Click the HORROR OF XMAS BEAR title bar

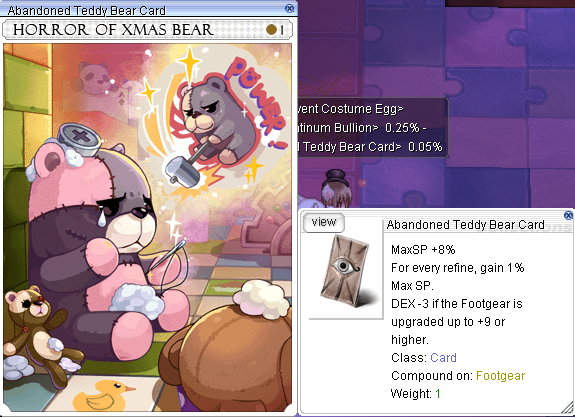click(147, 30)
